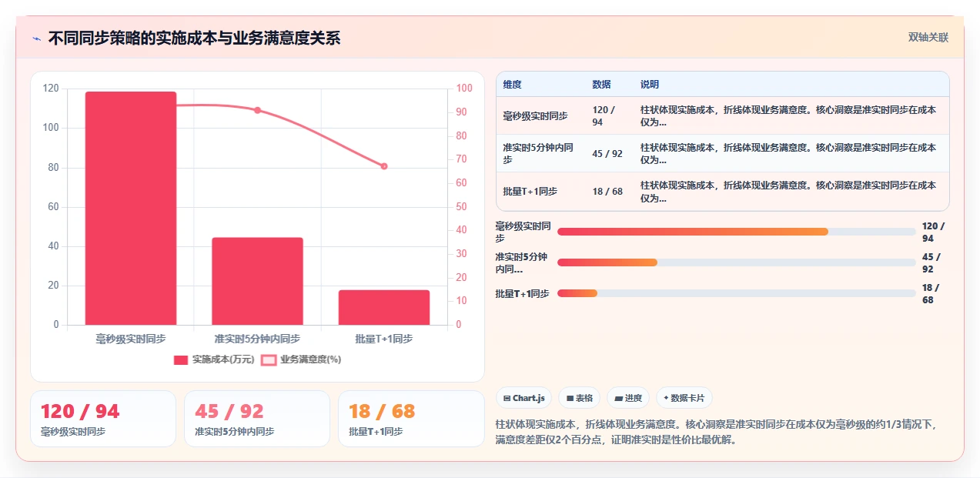Click the 45 / 92 table cell
This screenshot has width=980, height=478.
(x=608, y=153)
